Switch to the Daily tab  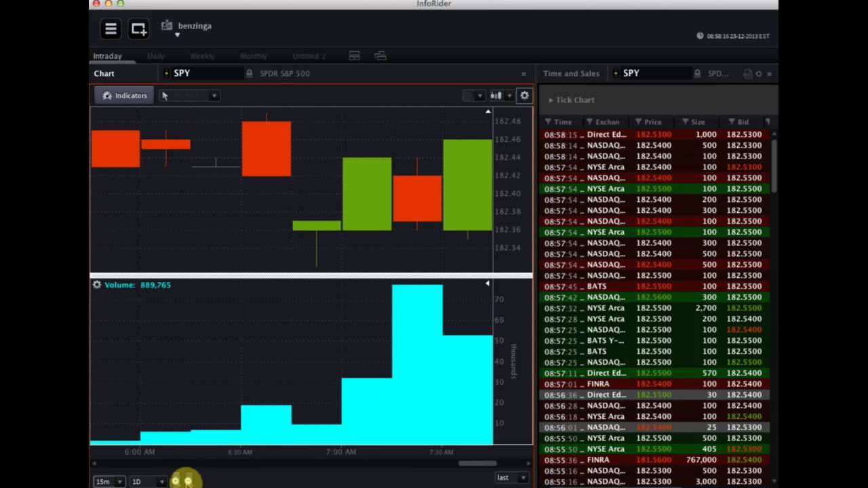point(155,56)
